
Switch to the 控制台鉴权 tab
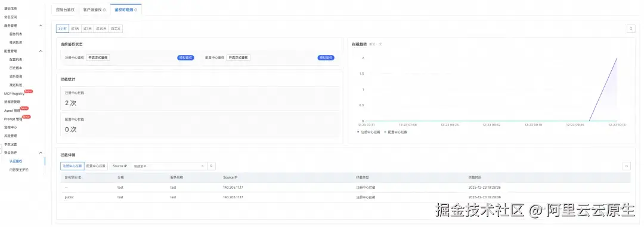click(66, 10)
